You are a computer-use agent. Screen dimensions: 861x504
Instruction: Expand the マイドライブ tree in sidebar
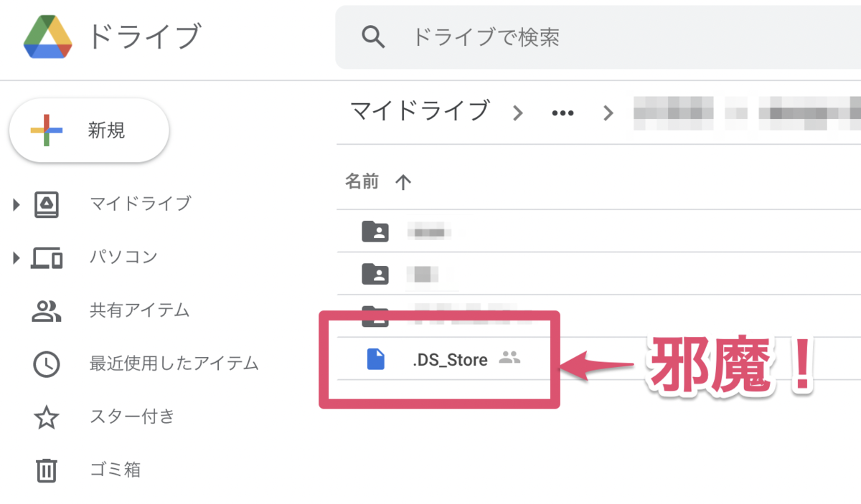[x=15, y=204]
